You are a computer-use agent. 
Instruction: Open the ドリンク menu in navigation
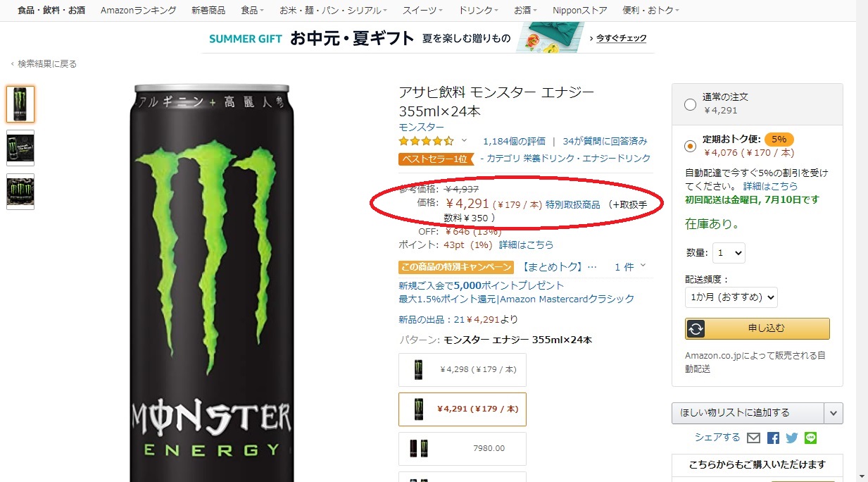click(478, 11)
